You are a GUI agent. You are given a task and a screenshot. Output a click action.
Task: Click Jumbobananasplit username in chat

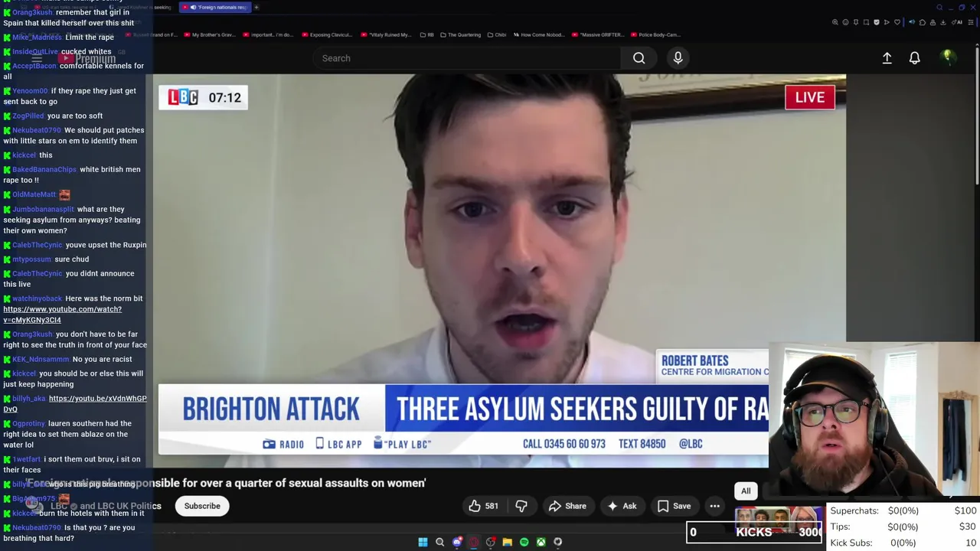[x=43, y=209]
